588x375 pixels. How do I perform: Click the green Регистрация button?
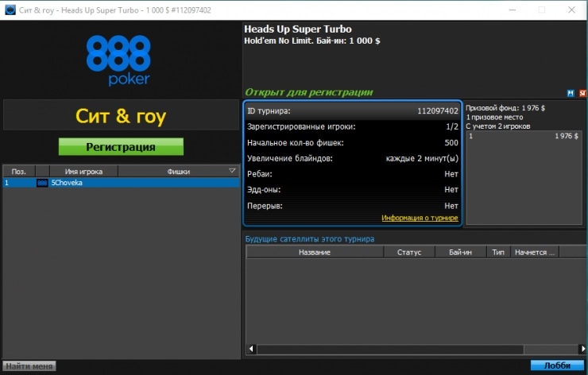121,147
